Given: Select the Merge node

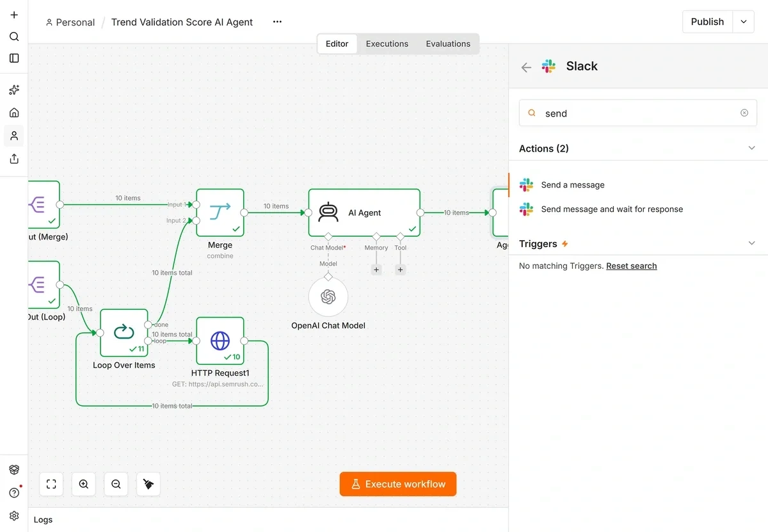Looking at the screenshot, I should (x=220, y=213).
